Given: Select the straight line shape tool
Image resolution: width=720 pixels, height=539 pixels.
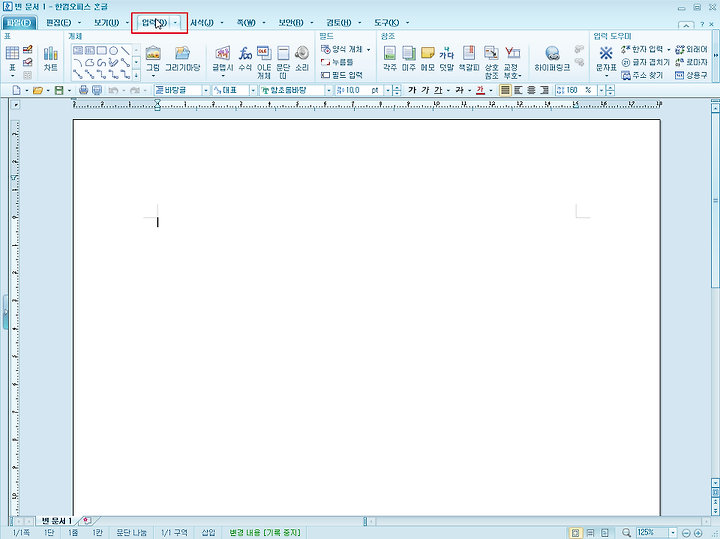Looking at the screenshot, I should (x=125, y=50).
